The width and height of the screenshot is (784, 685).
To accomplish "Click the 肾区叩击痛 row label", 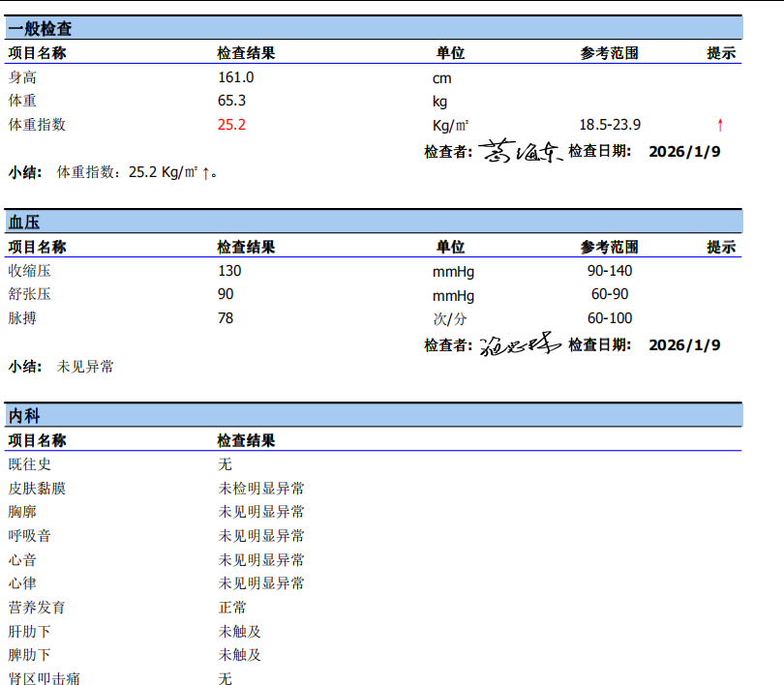I will [x=45, y=679].
